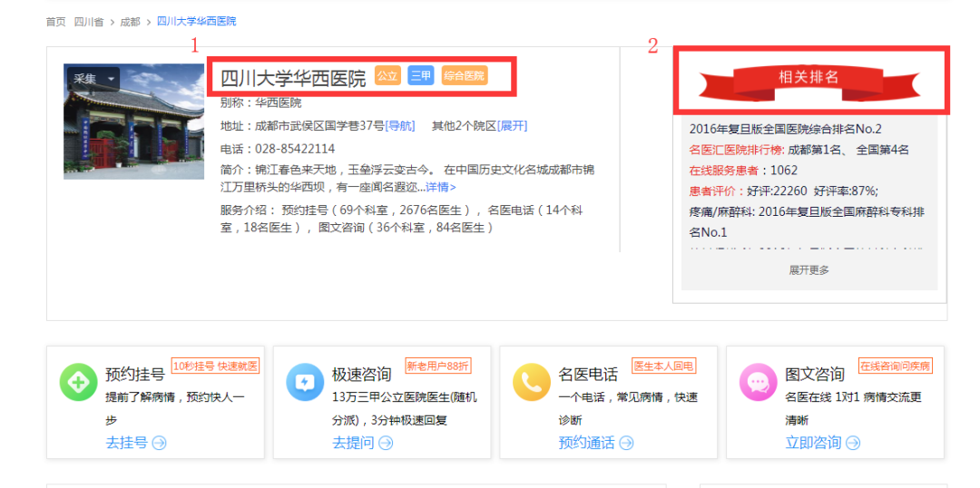The height and width of the screenshot is (488, 980).
Task: Click the green 预约挂号 plus icon
Action: 78,381
